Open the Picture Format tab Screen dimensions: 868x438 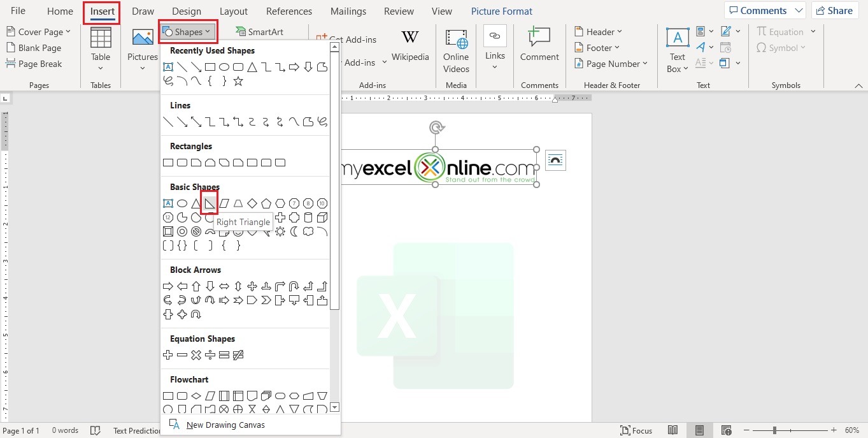click(x=502, y=11)
